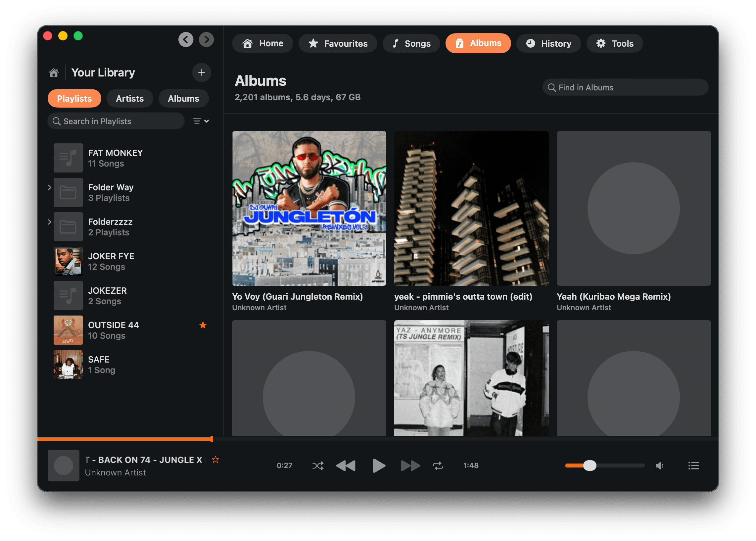Switch to the Albums tab

coord(478,43)
